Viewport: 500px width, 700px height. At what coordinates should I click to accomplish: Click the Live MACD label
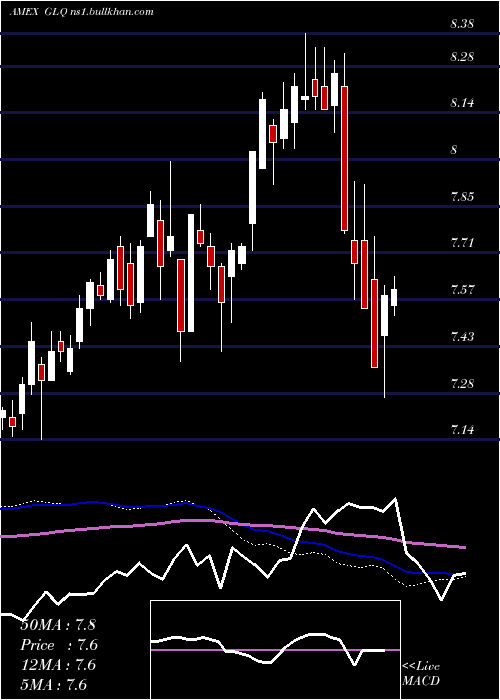[421, 673]
